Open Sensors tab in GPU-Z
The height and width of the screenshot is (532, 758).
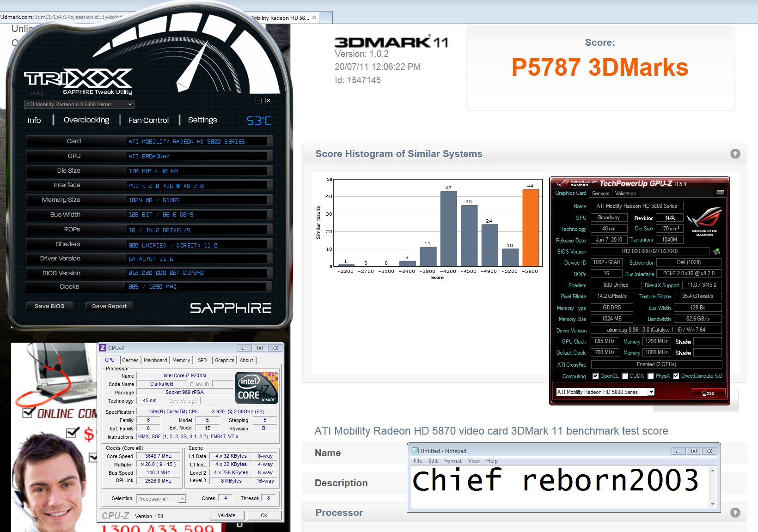pyautogui.click(x=600, y=193)
